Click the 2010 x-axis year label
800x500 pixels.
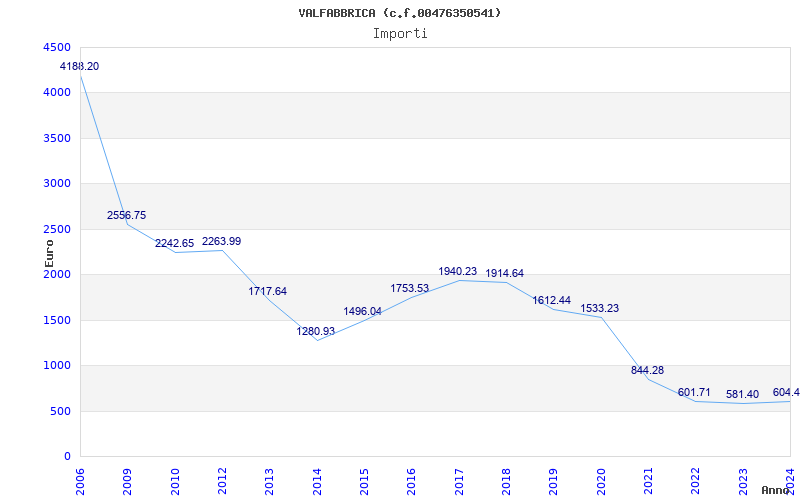coord(174,482)
